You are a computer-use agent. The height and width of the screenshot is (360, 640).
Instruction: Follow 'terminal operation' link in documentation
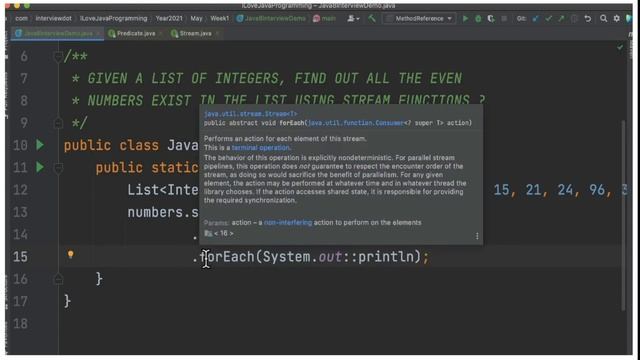pyautogui.click(x=261, y=148)
